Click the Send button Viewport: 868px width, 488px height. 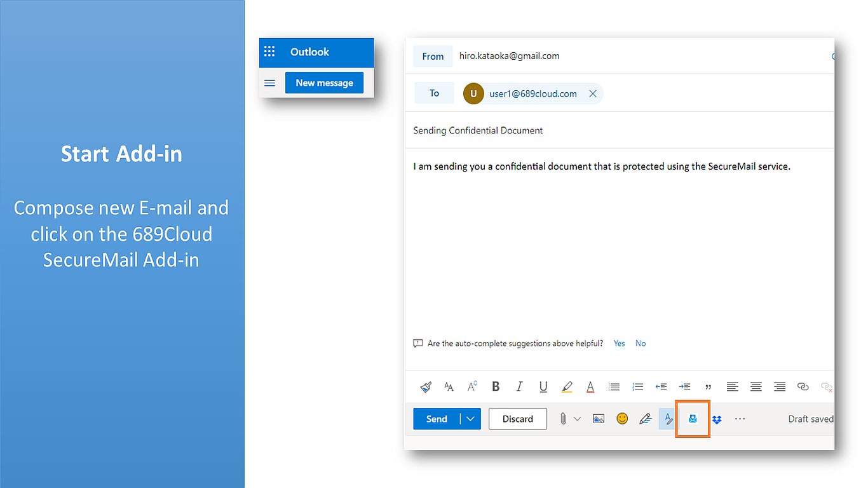[x=437, y=419]
